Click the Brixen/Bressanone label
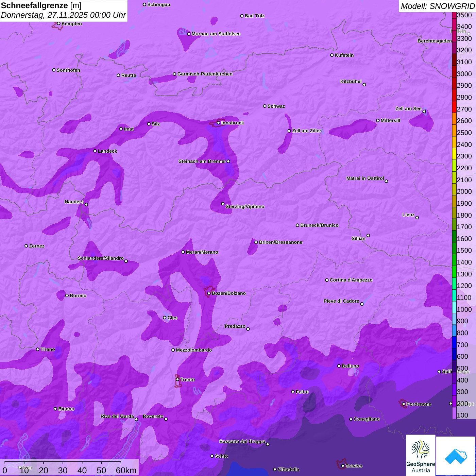The height and width of the screenshot is (476, 476). click(280, 242)
